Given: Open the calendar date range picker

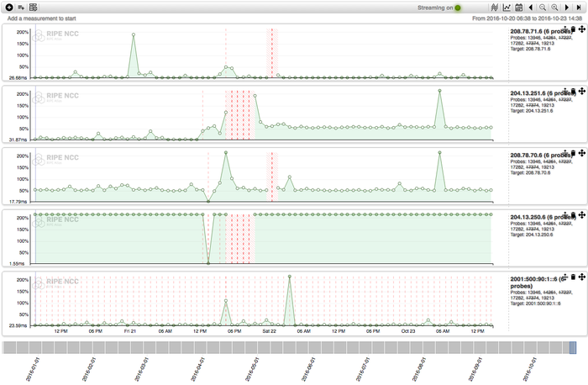Looking at the screenshot, I should pos(519,7).
